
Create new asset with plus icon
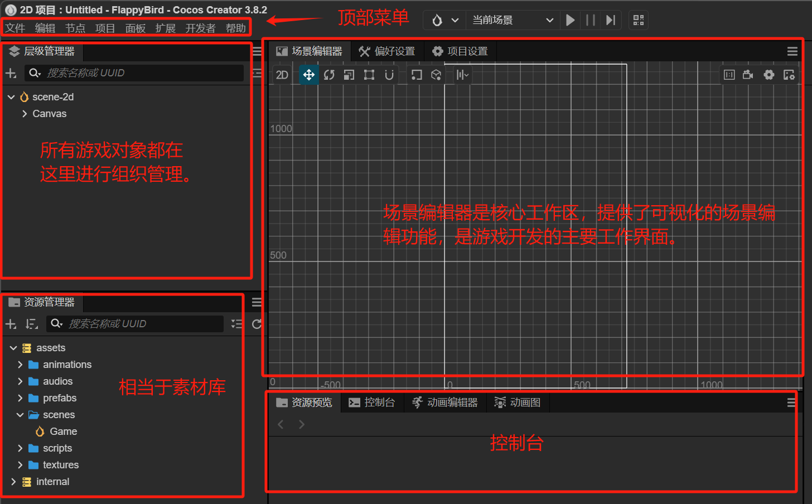pyautogui.click(x=11, y=324)
